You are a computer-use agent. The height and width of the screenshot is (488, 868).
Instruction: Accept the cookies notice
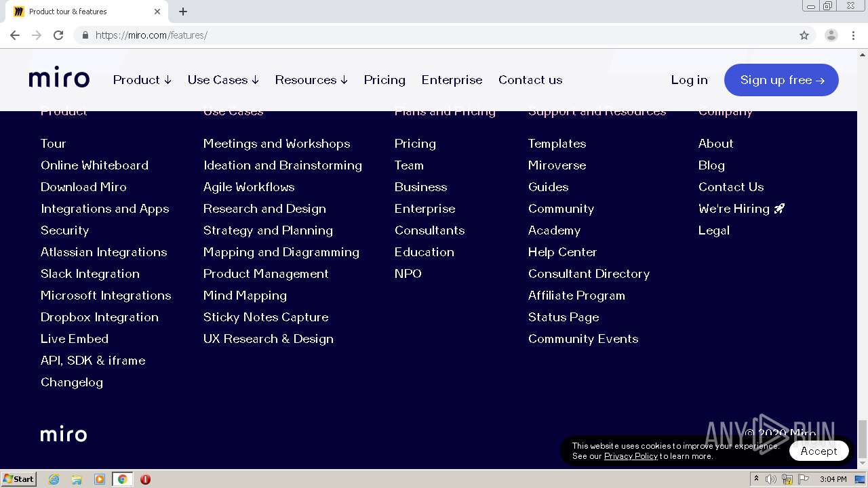pos(818,451)
